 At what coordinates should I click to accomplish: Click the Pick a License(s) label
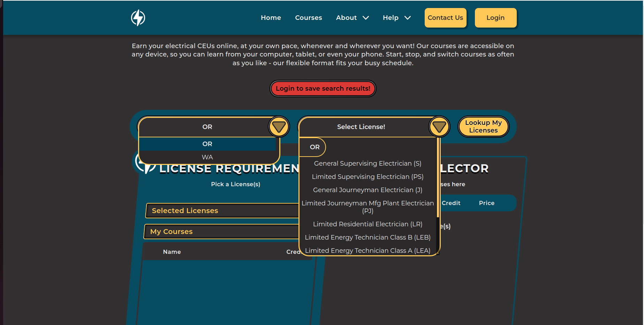235,184
